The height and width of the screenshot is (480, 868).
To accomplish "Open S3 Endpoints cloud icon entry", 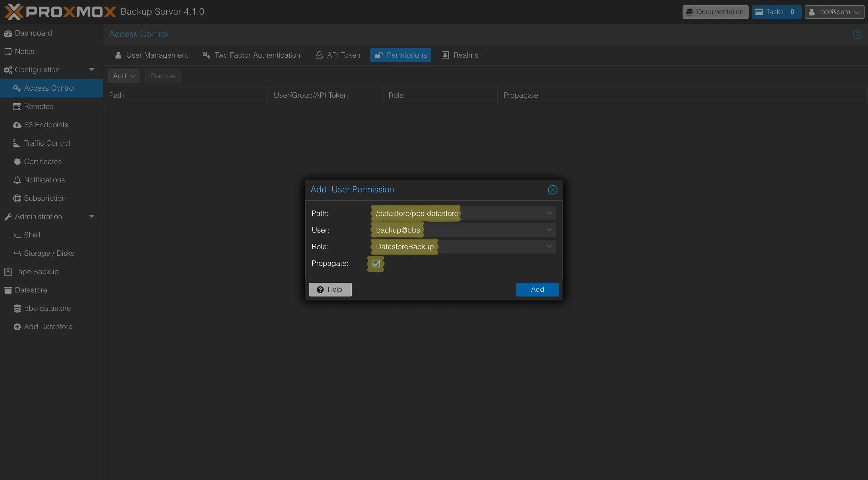I will pos(51,124).
